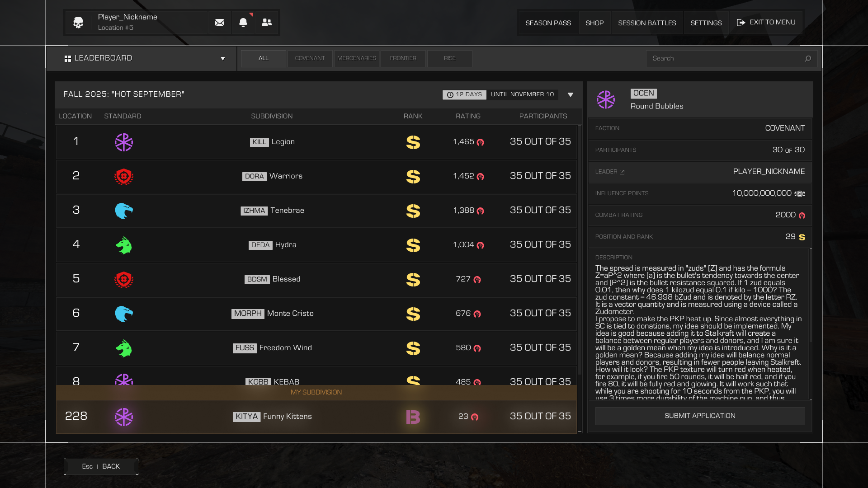The width and height of the screenshot is (868, 488).
Task: Click SUBMIT APPLICATION button
Action: tap(700, 416)
